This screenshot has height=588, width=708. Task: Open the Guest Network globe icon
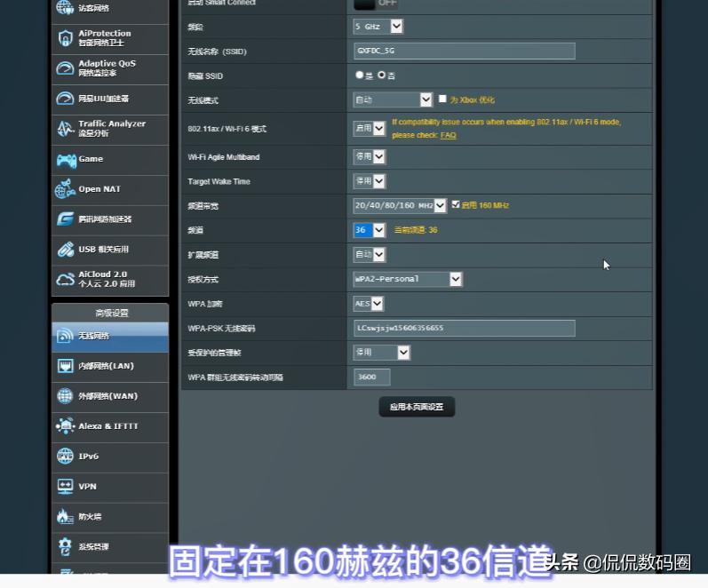click(65, 7)
